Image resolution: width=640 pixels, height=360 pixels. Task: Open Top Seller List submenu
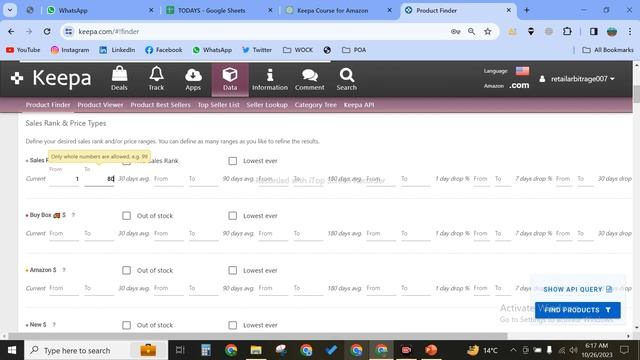click(218, 105)
